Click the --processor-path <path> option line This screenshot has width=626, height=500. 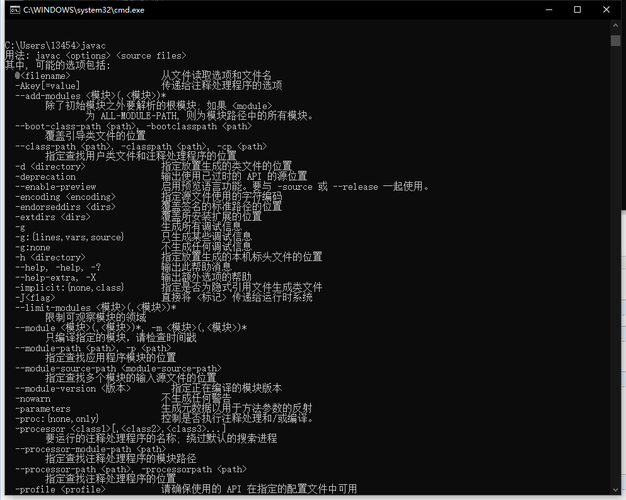[x=131, y=470]
